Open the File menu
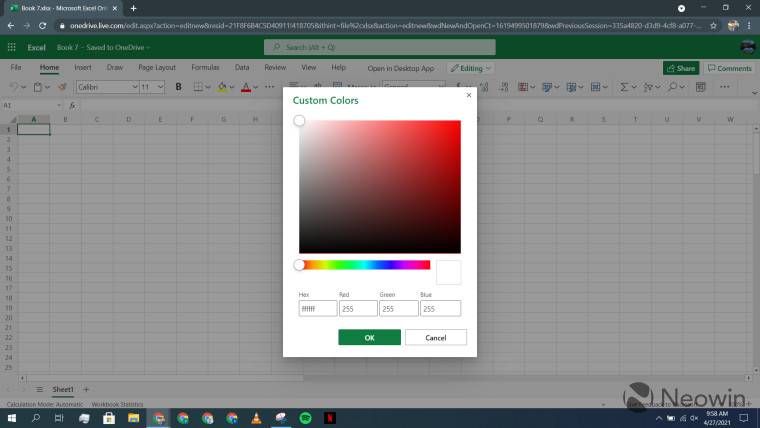760x428 pixels. [16, 67]
